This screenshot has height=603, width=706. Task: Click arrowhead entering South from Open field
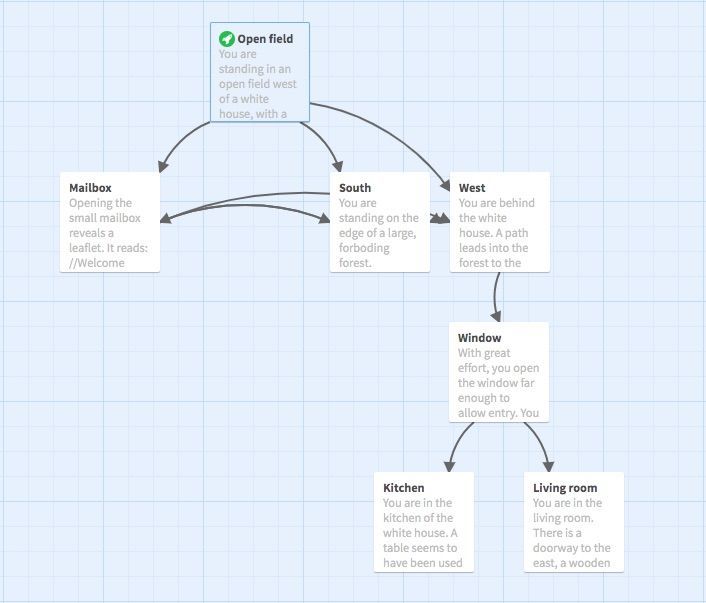point(338,165)
